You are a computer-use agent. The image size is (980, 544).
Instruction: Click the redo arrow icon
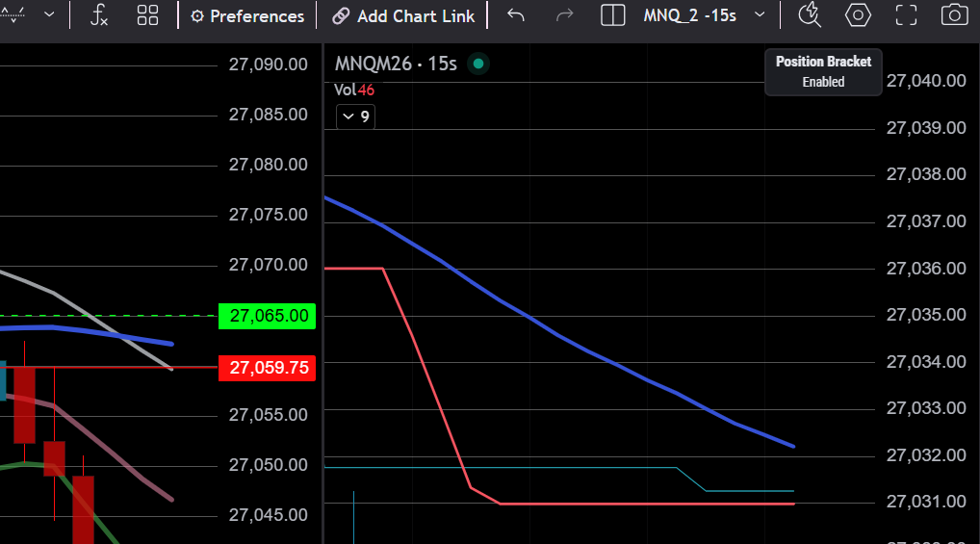pos(564,15)
